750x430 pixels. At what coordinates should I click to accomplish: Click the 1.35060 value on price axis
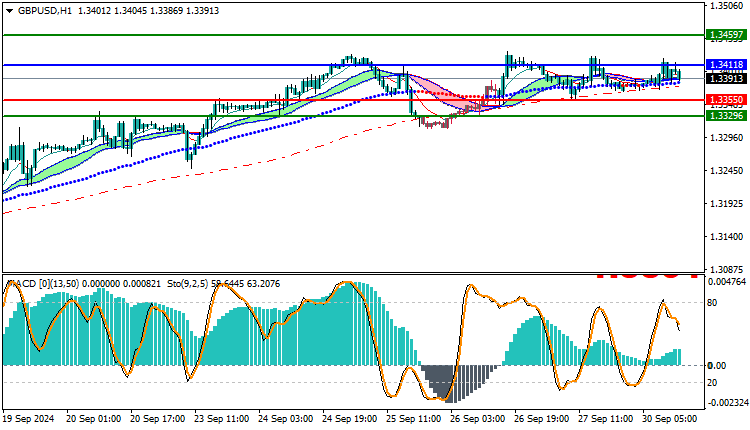tap(727, 6)
